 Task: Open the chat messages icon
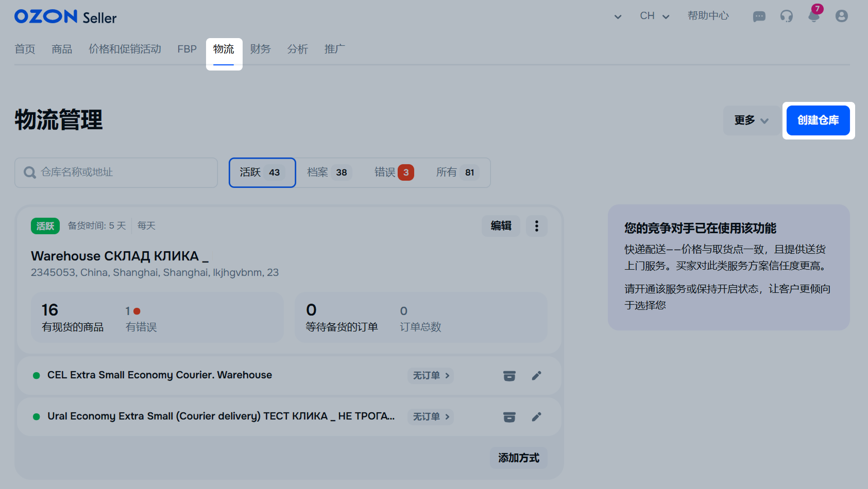coord(759,16)
